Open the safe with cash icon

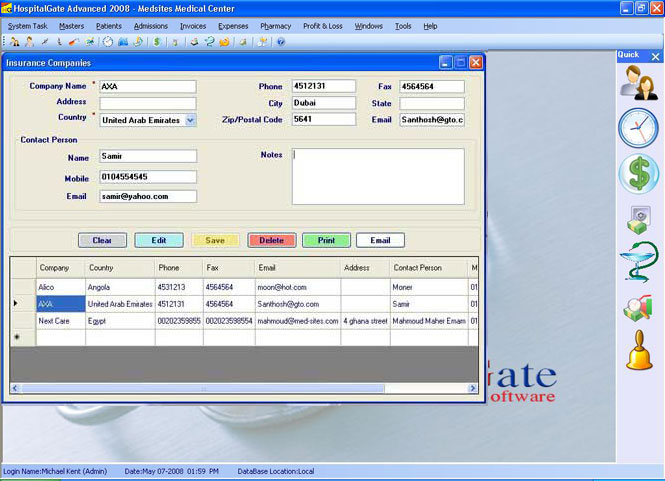click(638, 222)
